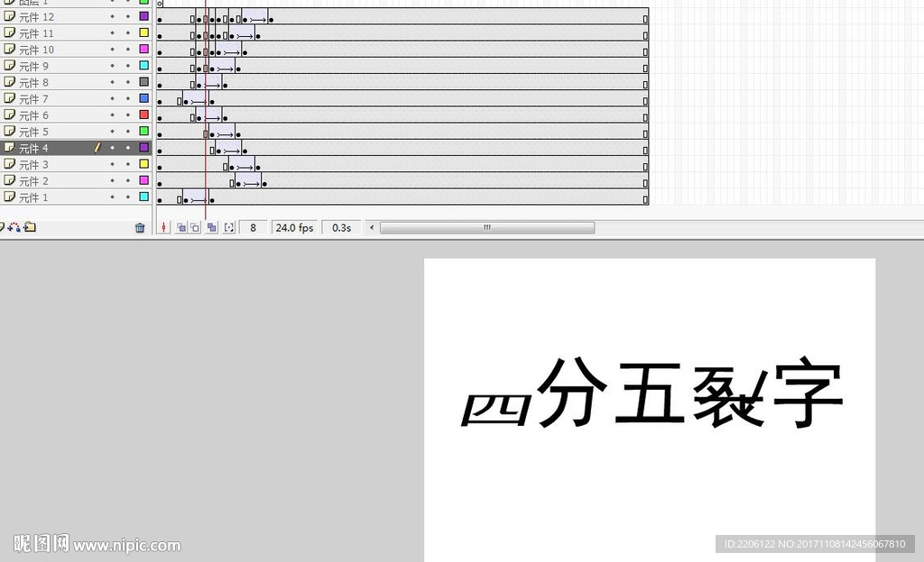This screenshot has height=562, width=924.
Task: Delete layer with the trash icon
Action: pos(140,228)
